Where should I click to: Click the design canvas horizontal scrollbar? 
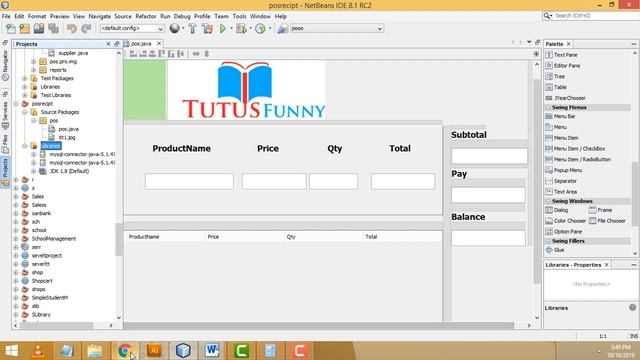[x=319, y=326]
